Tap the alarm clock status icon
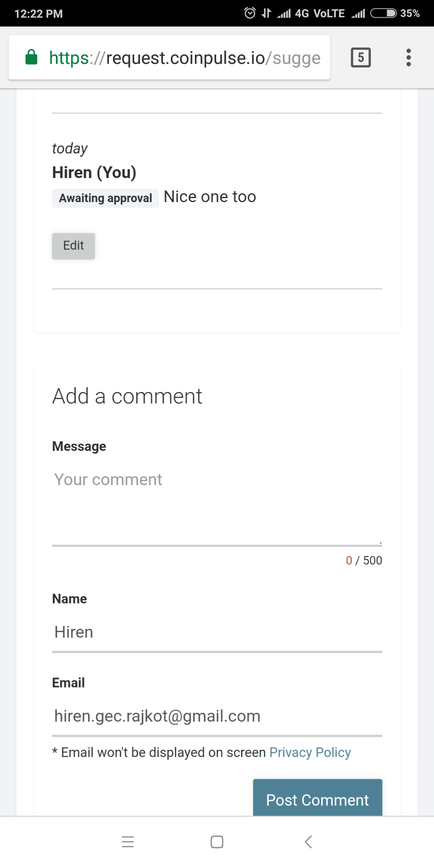The width and height of the screenshot is (434, 868). (250, 13)
